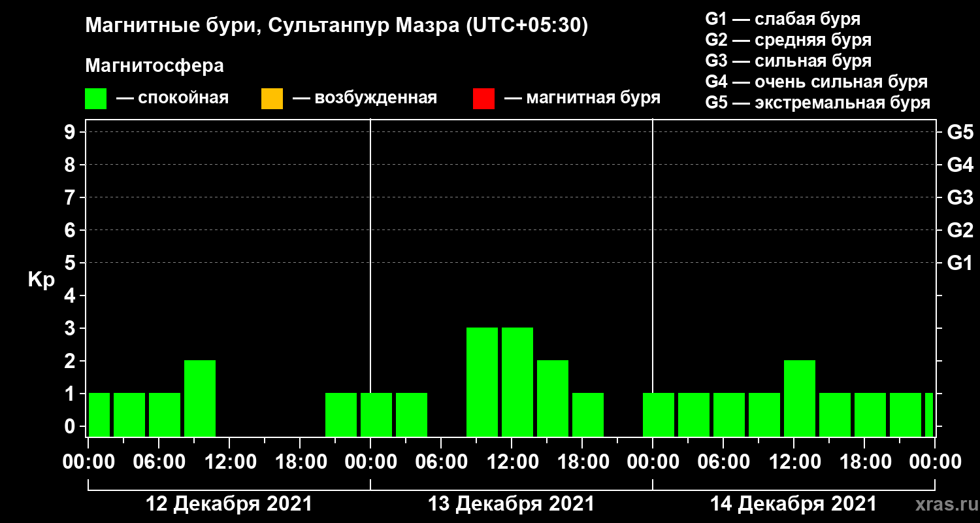Select 'G1 — слабая буря' legend line
Viewport: 980px width, 523px height.
[x=783, y=18]
